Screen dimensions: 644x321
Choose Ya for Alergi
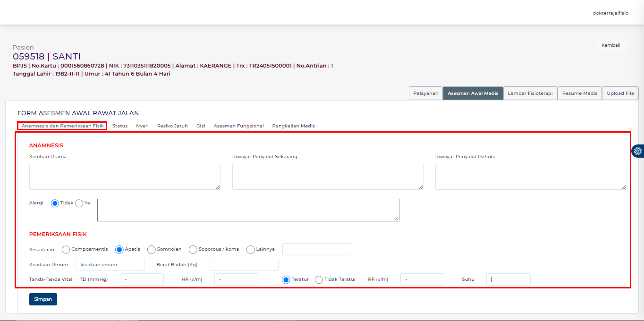(79, 203)
